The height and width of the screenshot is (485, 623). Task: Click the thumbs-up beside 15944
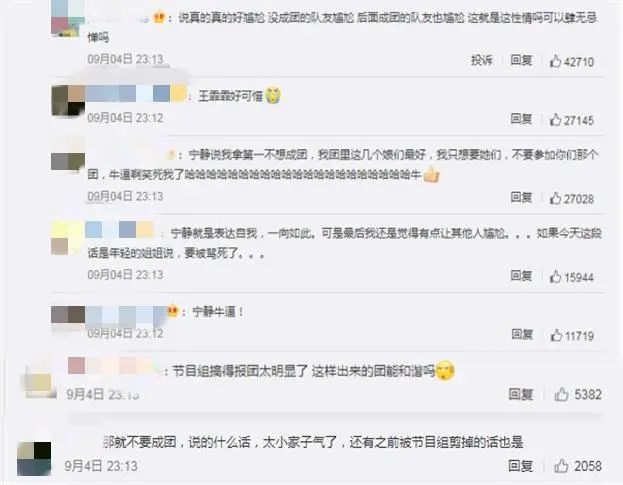pos(555,276)
